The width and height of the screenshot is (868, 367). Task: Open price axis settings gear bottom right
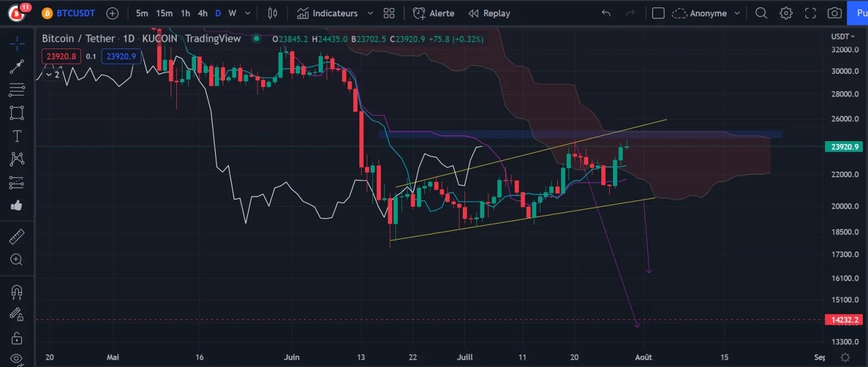[x=845, y=357]
